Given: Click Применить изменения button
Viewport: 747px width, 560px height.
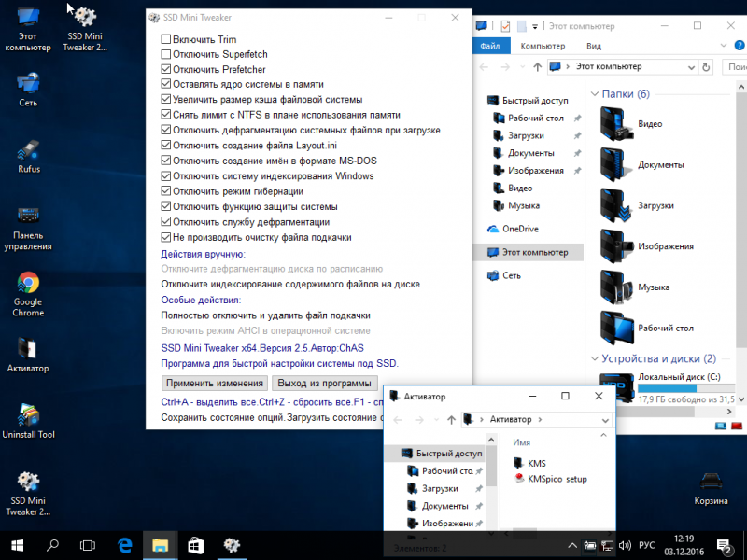Looking at the screenshot, I should pyautogui.click(x=215, y=384).
